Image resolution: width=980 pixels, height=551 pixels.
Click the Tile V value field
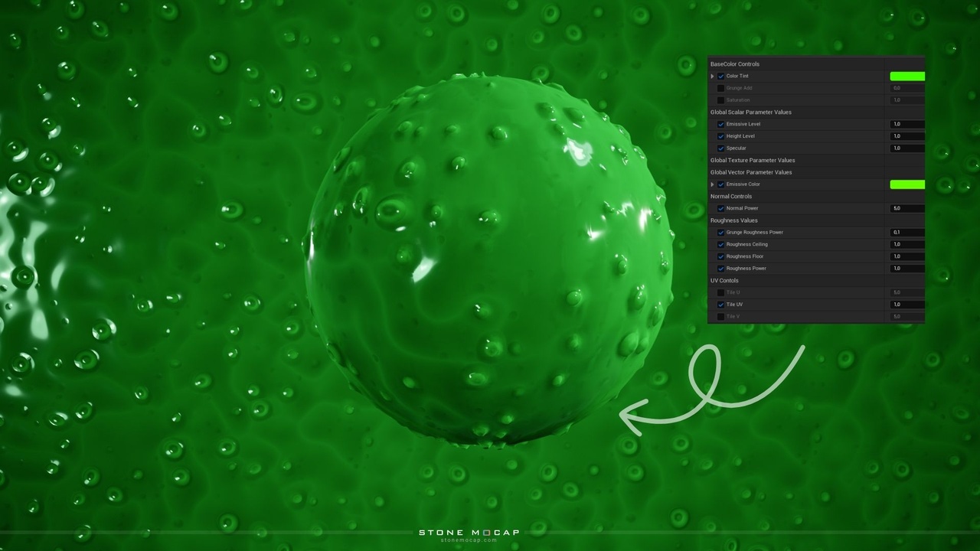pos(907,316)
